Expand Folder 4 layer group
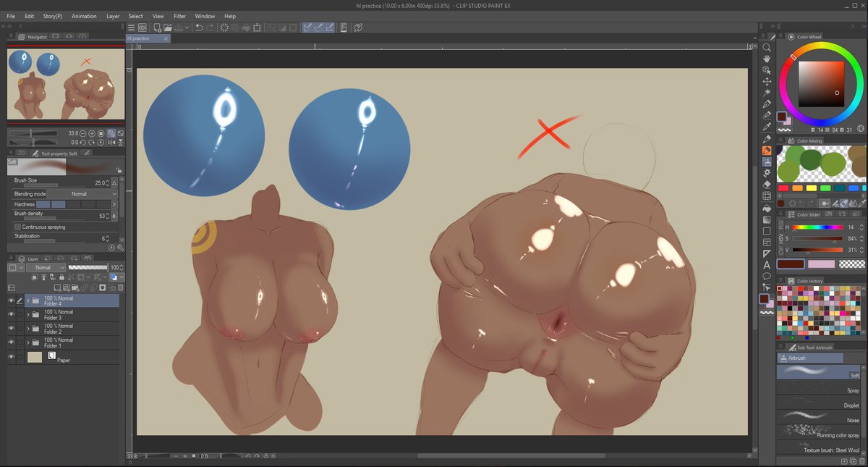The image size is (868, 467). [28, 300]
